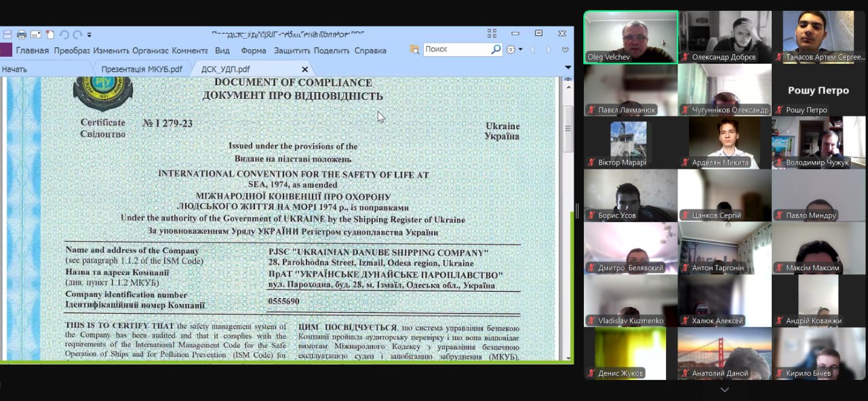Click muted mic icon beside Рошу Петро name label
This screenshot has width=868, height=401.
(x=780, y=110)
